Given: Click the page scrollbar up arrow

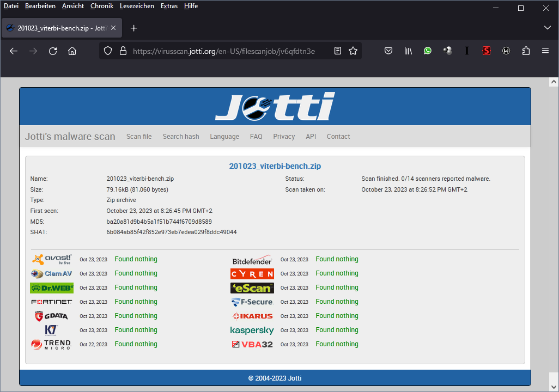Looking at the screenshot, I should tap(554, 82).
